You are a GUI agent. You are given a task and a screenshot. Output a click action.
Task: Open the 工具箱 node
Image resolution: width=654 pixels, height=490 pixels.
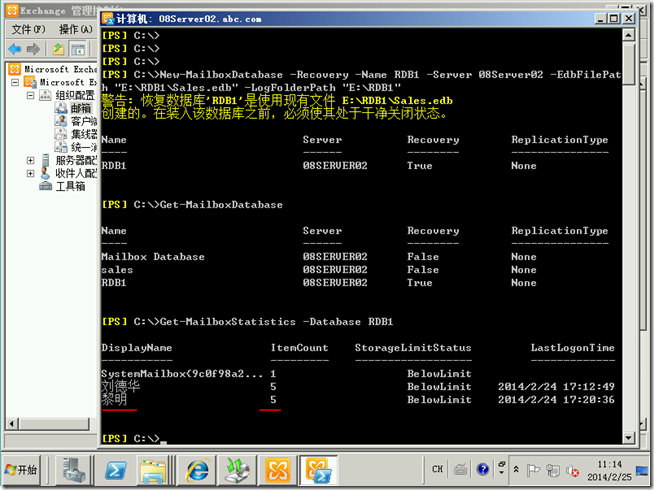(70, 186)
